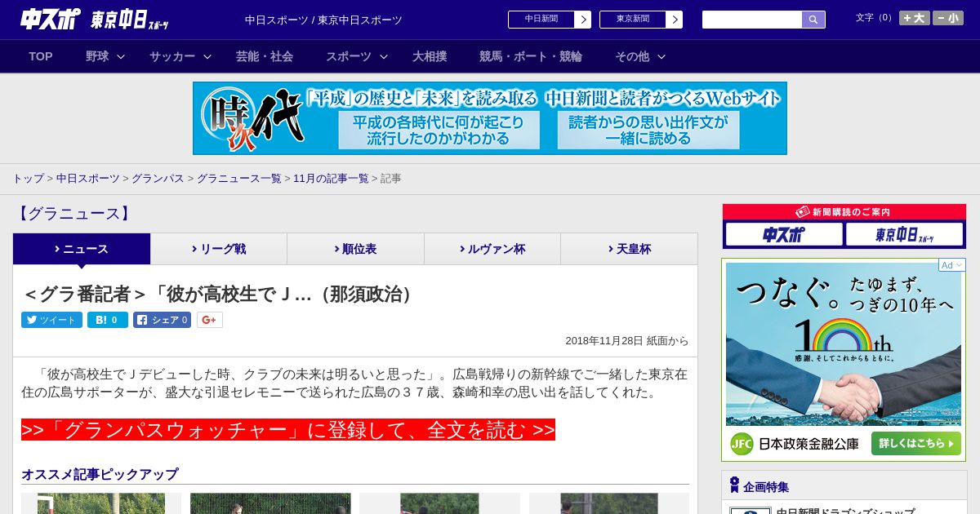Image resolution: width=980 pixels, height=514 pixels.
Task: Click the article headline グラ番記者
Action: tap(220, 294)
